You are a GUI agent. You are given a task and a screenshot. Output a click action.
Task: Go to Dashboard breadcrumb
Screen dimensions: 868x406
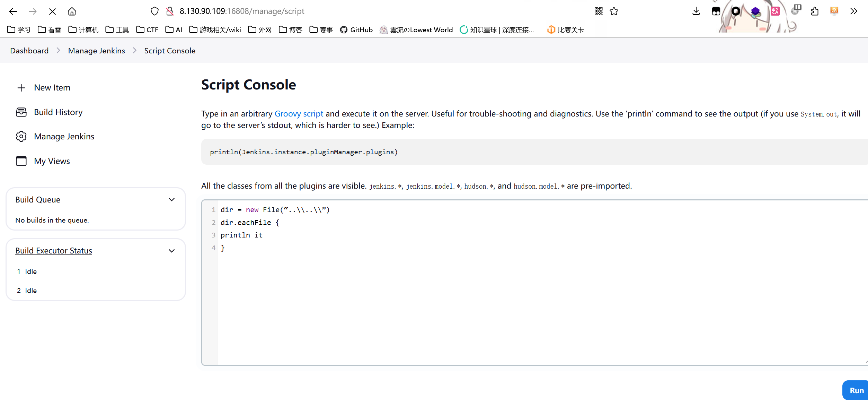[x=29, y=51]
